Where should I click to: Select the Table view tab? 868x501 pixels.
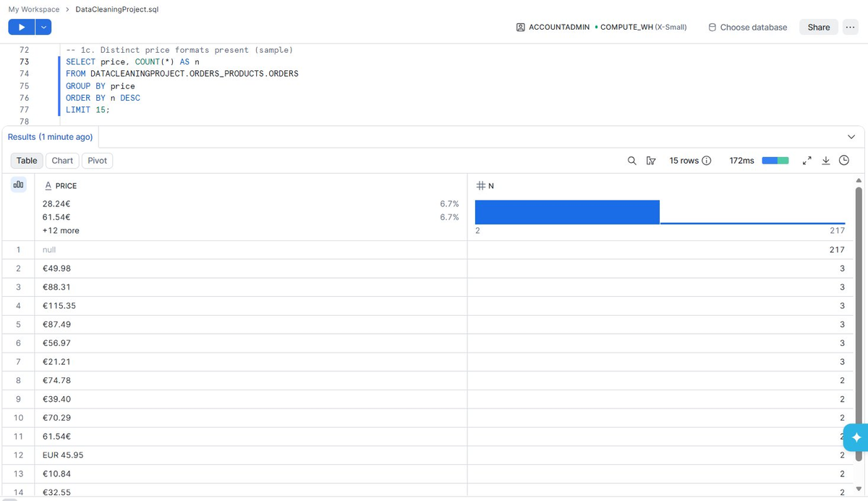pos(27,161)
